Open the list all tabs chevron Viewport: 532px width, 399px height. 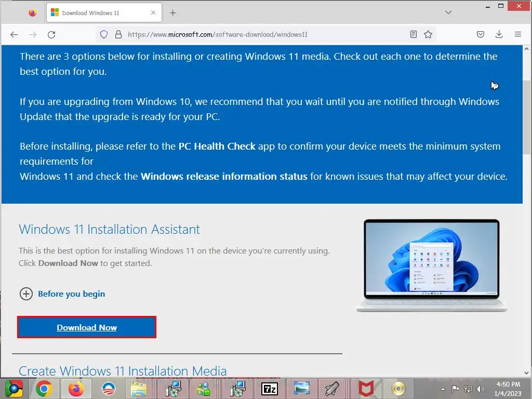pyautogui.click(x=448, y=12)
